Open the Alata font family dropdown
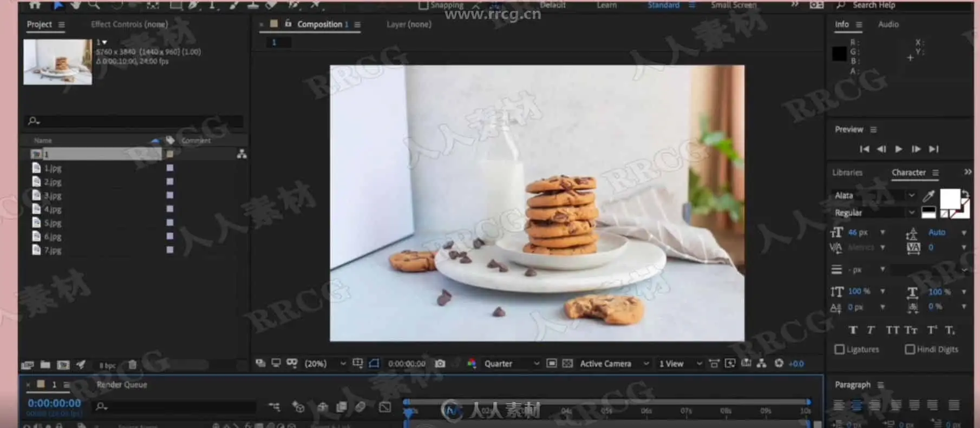980x428 pixels. (874, 195)
